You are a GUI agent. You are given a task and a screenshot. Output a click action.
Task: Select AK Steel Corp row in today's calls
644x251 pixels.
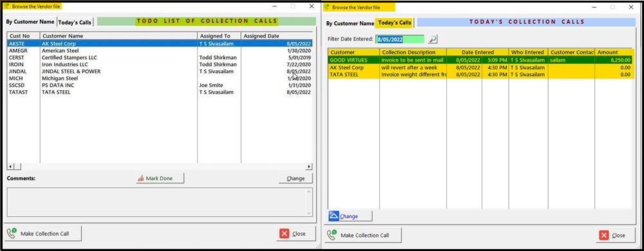[x=480, y=68]
